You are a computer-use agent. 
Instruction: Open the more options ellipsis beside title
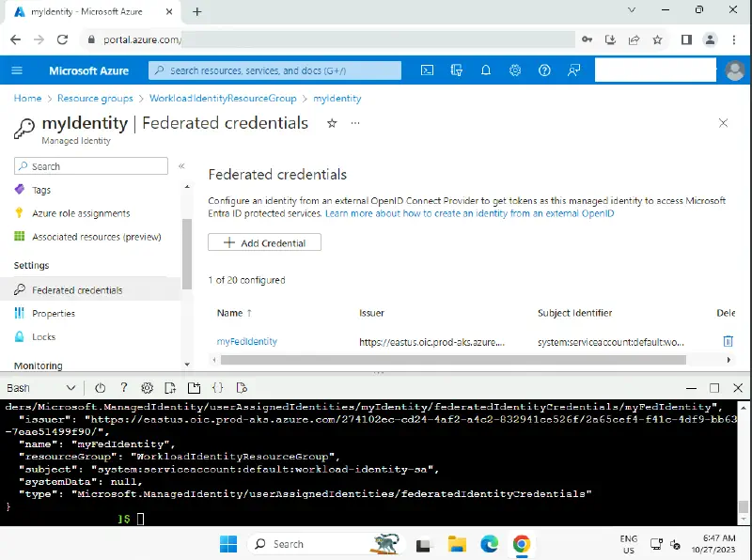coord(354,123)
